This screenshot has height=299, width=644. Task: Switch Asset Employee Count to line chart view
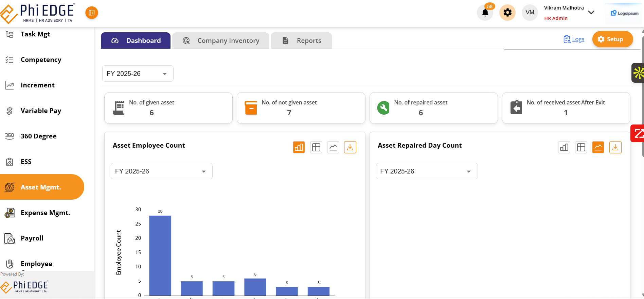point(333,147)
